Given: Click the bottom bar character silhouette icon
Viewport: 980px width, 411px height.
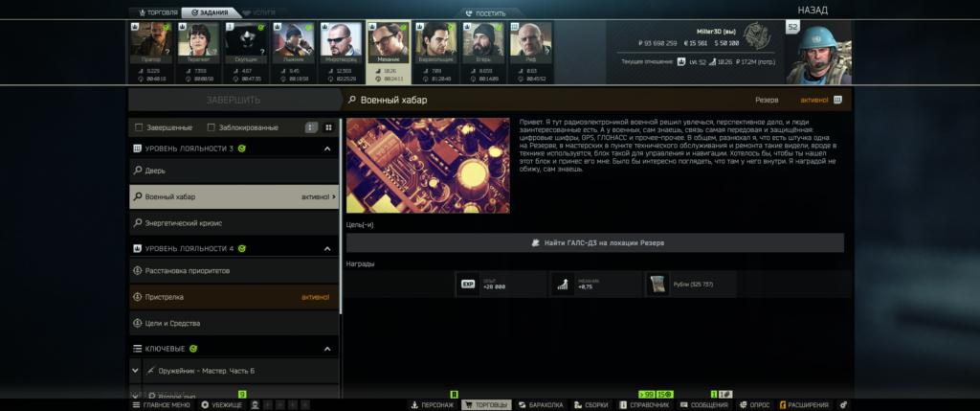Looking at the screenshot, I should pyautogui.click(x=255, y=405).
